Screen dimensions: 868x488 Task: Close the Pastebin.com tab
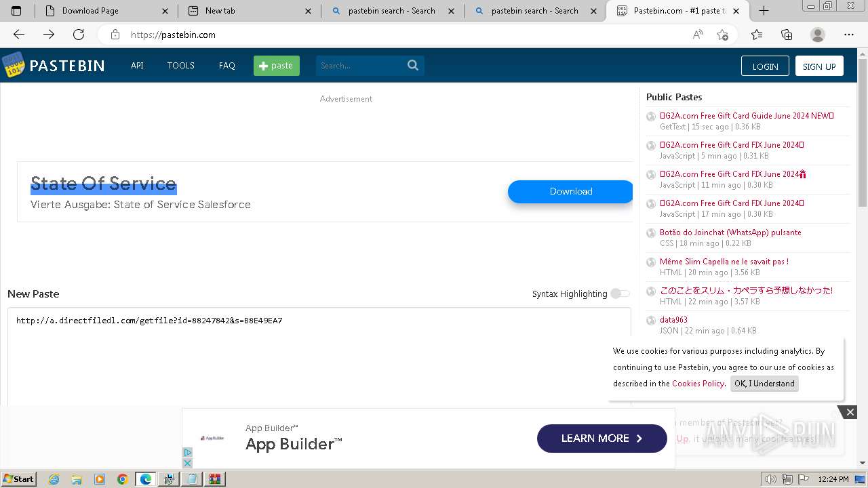pyautogui.click(x=736, y=11)
